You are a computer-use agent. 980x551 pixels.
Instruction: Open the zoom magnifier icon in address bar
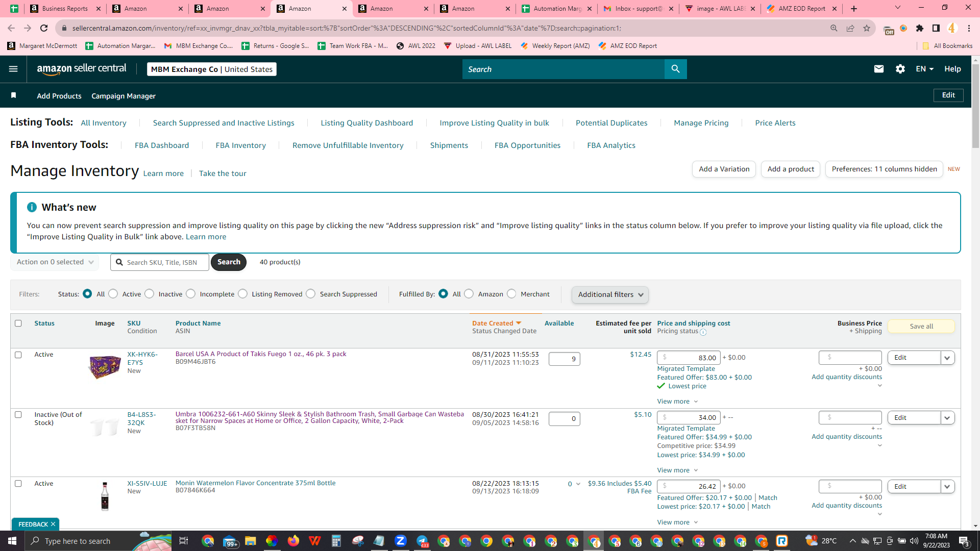[834, 28]
